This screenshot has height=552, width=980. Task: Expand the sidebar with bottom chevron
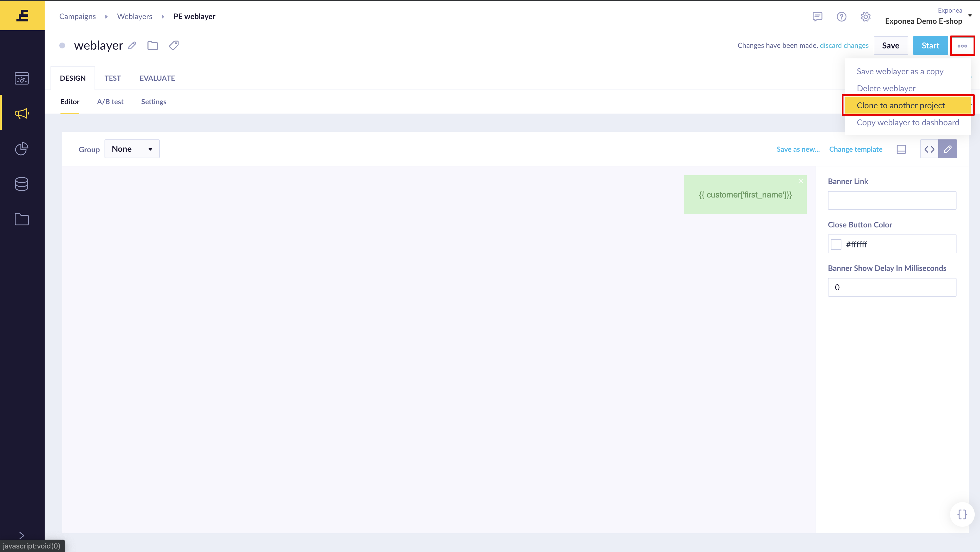22,535
